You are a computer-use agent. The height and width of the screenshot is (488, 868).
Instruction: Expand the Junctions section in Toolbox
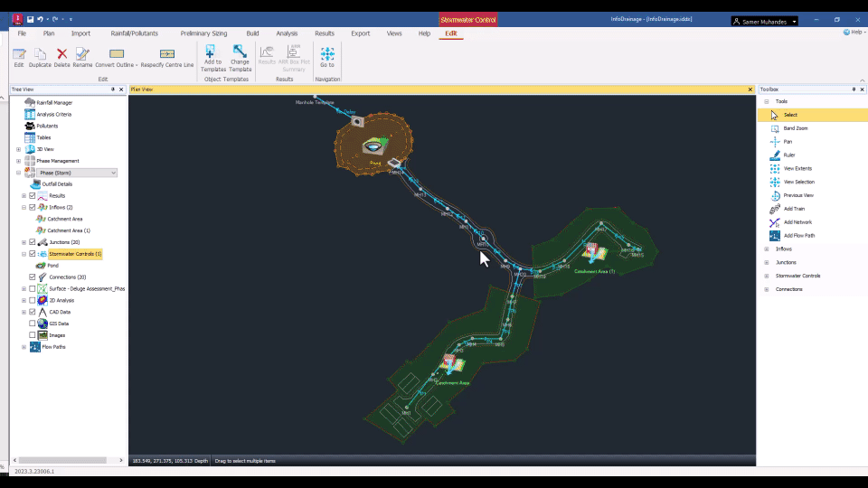click(767, 262)
